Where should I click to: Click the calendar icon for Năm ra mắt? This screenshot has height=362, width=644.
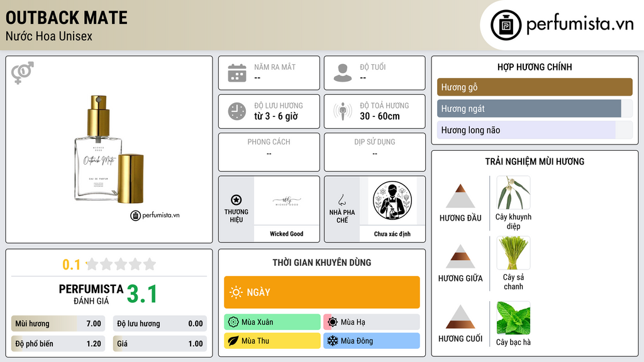pos(237,73)
